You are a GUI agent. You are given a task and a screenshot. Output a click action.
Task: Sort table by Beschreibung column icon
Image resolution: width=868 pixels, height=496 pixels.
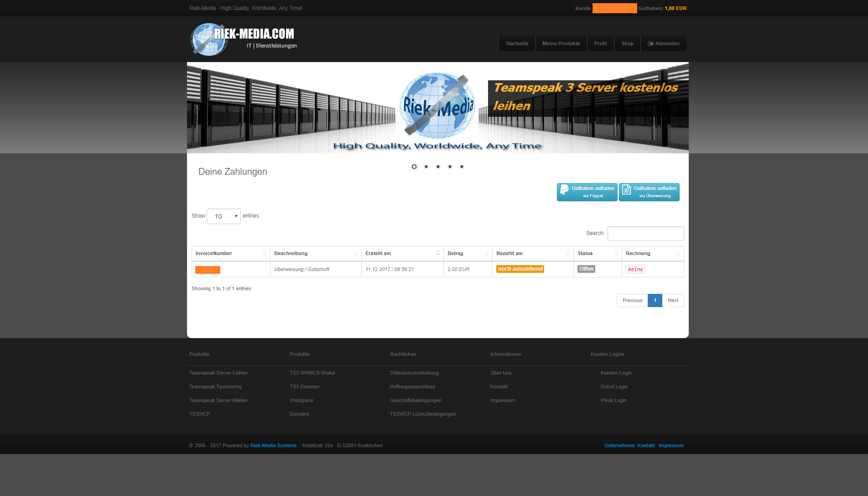point(356,254)
